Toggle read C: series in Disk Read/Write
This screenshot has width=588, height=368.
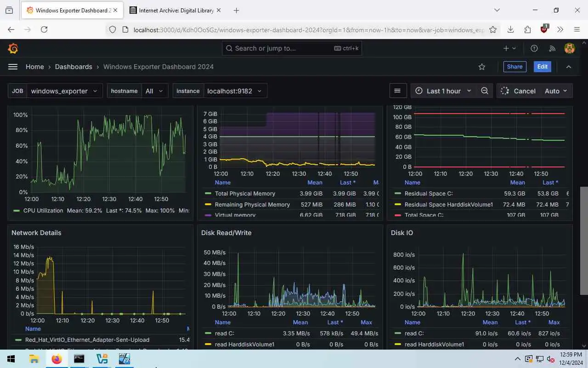[225, 333]
